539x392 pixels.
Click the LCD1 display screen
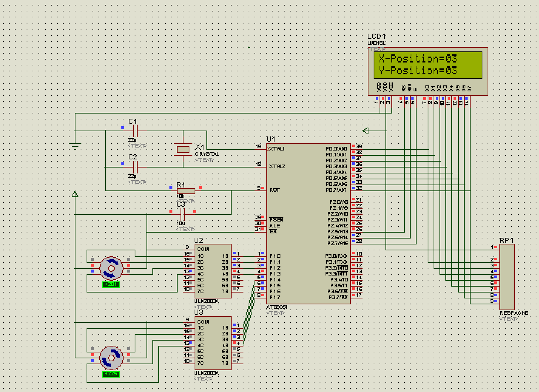click(428, 65)
